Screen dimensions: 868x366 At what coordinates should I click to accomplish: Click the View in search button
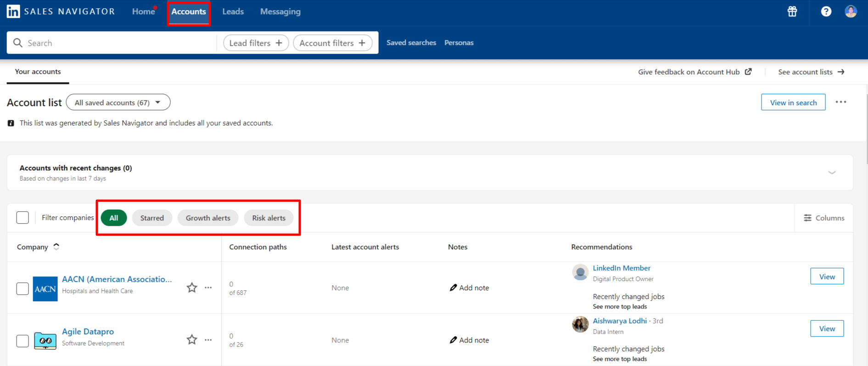(793, 102)
